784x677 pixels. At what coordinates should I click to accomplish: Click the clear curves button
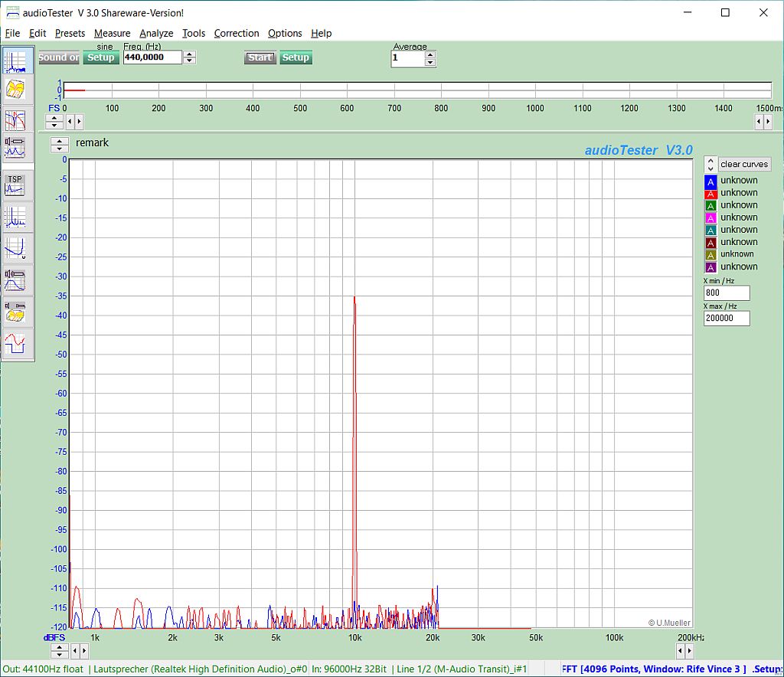coord(744,164)
